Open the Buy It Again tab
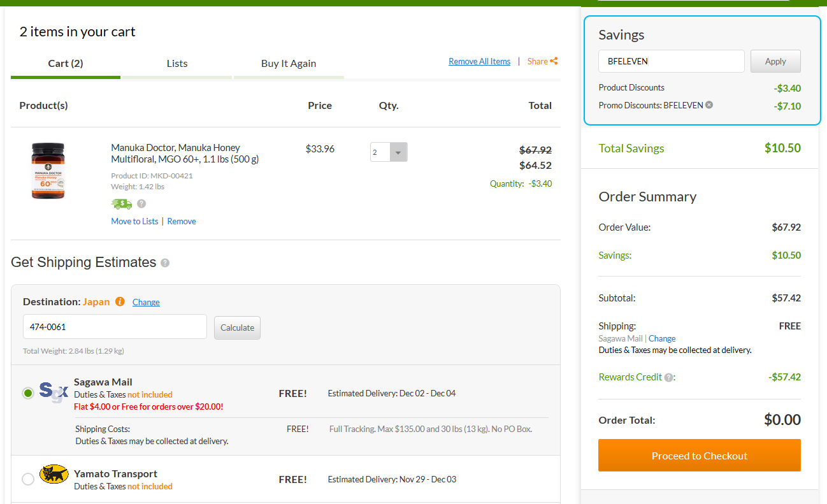The width and height of the screenshot is (827, 504). (x=289, y=63)
